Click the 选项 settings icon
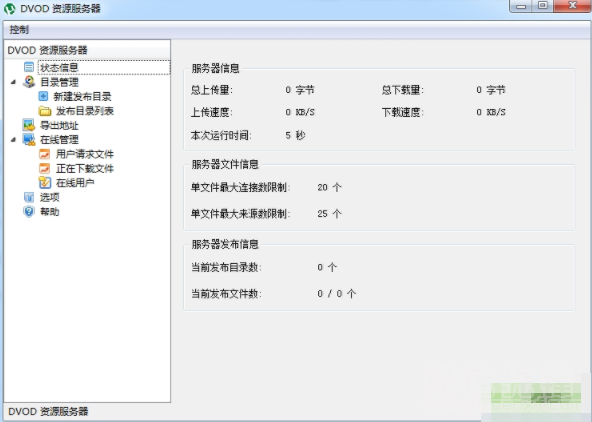The image size is (592, 422). [x=29, y=197]
